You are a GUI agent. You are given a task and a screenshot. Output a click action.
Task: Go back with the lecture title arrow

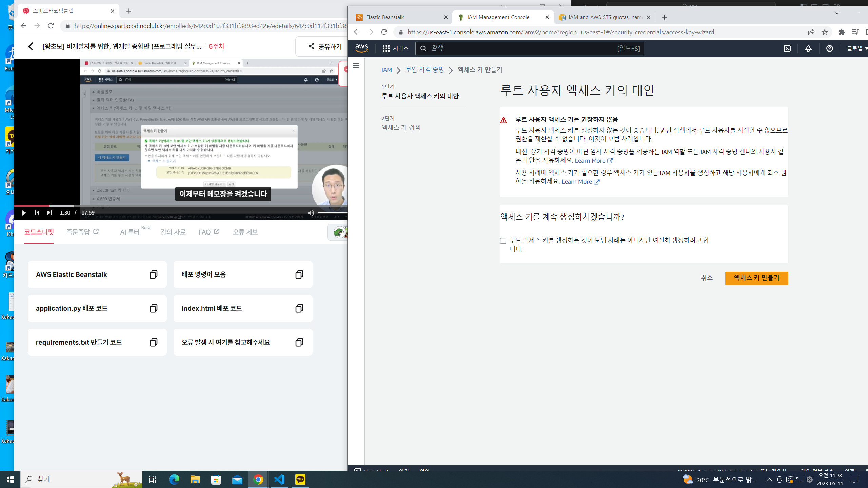31,46
